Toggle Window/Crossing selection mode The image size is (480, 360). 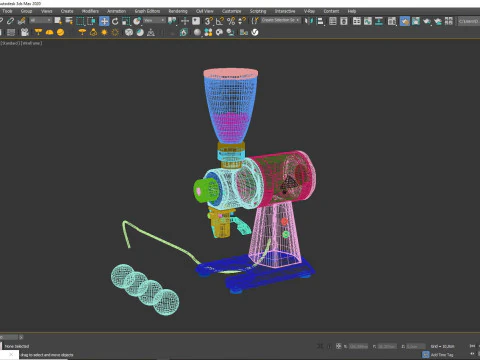91,21
